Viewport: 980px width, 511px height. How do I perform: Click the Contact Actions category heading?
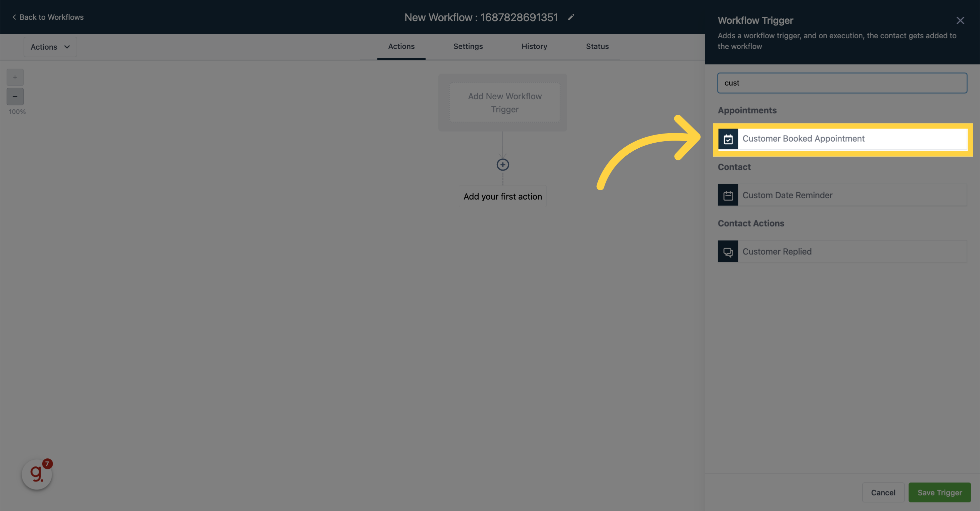pyautogui.click(x=750, y=223)
